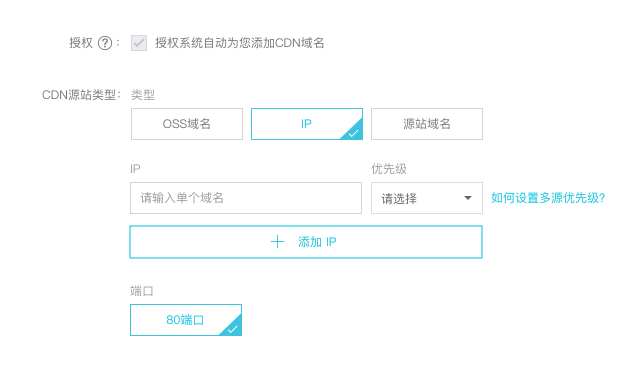The width and height of the screenshot is (639, 366).
Task: Select the OSS域名 source type
Action: click(187, 124)
